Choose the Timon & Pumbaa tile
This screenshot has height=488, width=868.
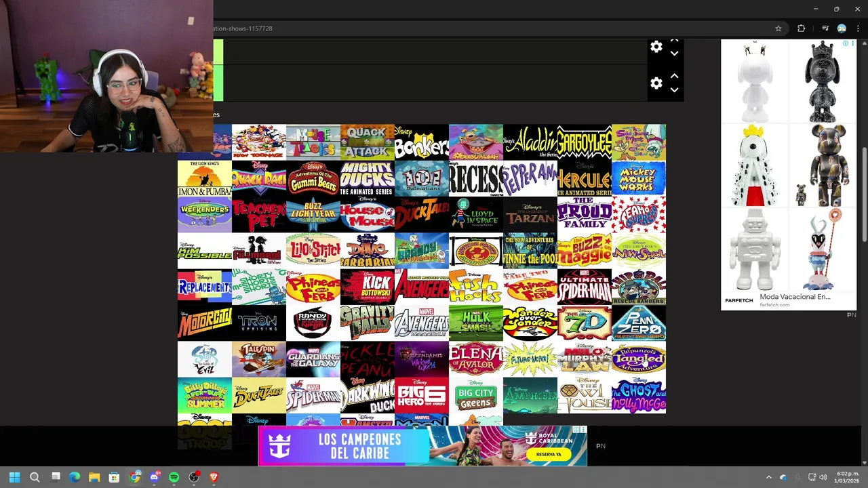[204, 179]
